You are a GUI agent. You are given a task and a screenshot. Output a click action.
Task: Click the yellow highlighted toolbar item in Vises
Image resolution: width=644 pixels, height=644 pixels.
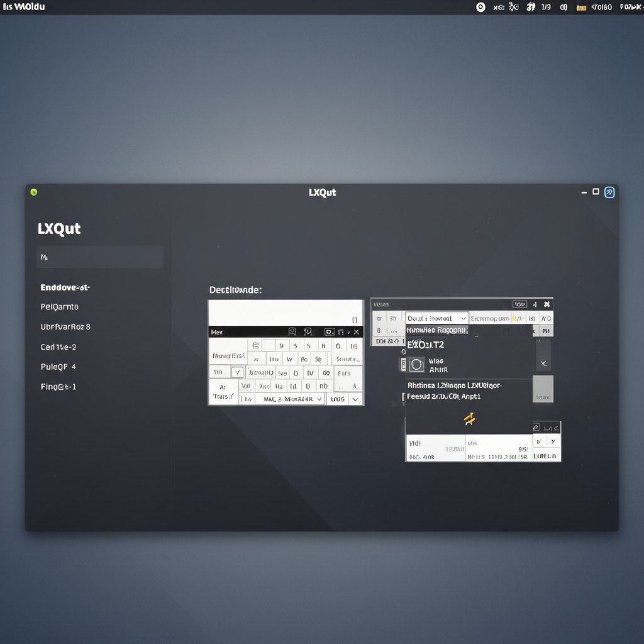click(518, 318)
